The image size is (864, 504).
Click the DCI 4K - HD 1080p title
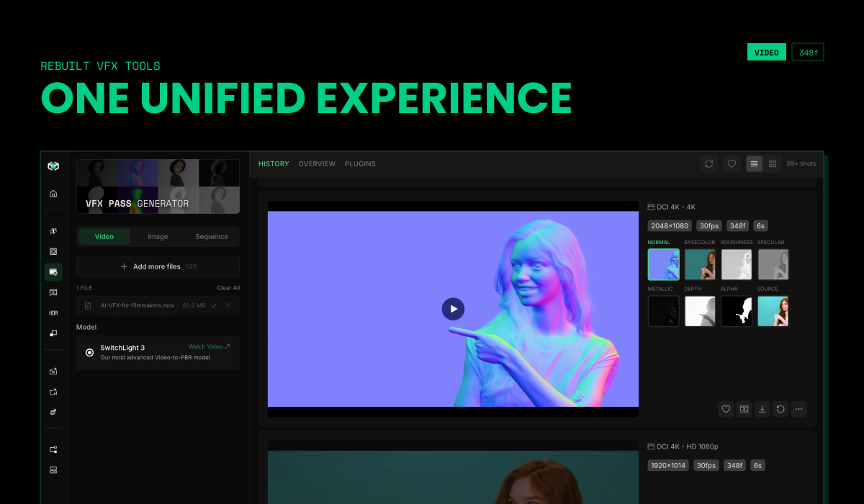click(688, 446)
